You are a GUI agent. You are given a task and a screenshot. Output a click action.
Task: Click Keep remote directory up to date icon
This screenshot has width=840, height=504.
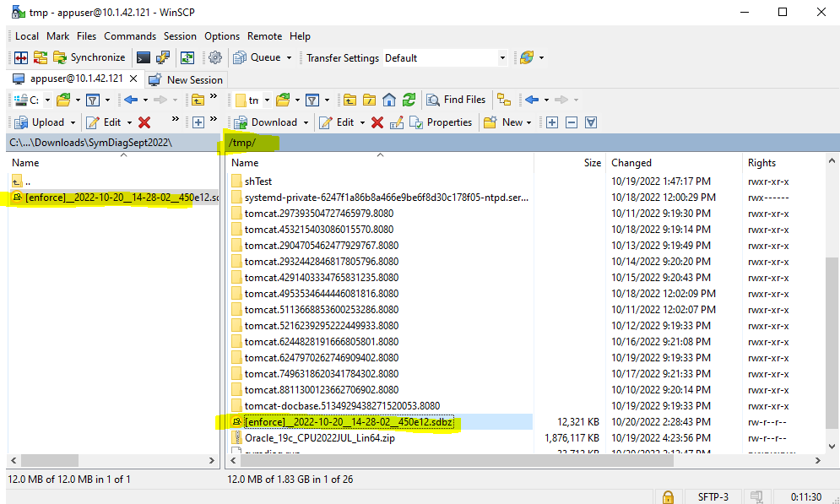187,57
